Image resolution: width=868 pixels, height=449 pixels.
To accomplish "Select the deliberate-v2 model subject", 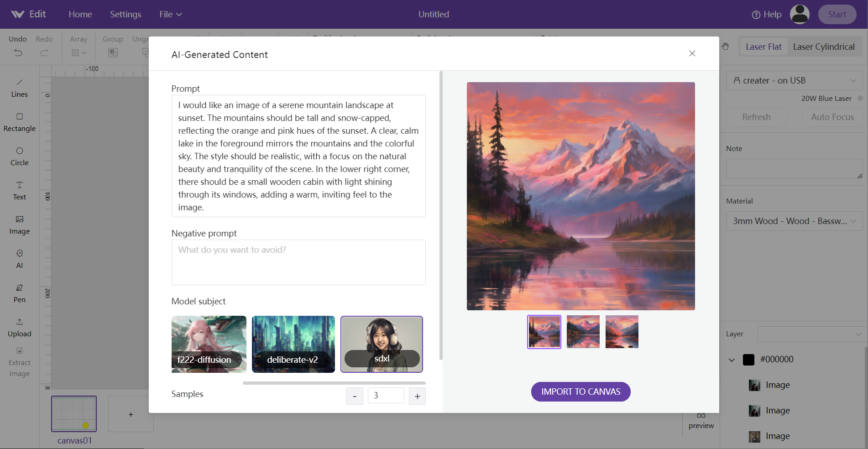I will (293, 344).
